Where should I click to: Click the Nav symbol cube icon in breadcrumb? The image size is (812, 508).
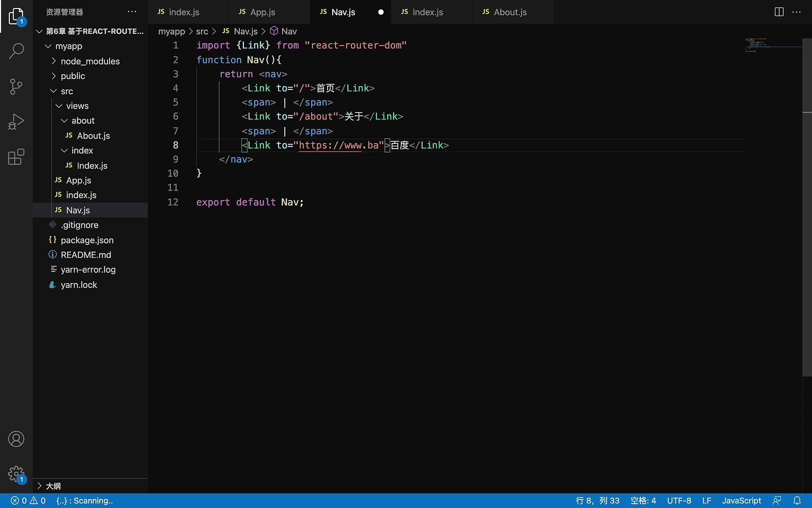[x=274, y=31]
